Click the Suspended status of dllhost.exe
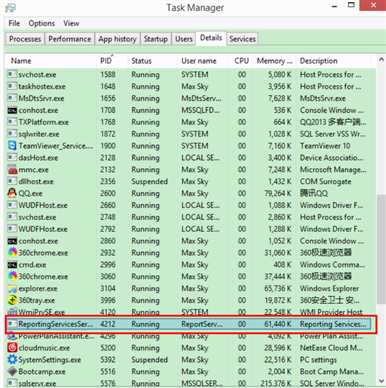 coord(149,182)
